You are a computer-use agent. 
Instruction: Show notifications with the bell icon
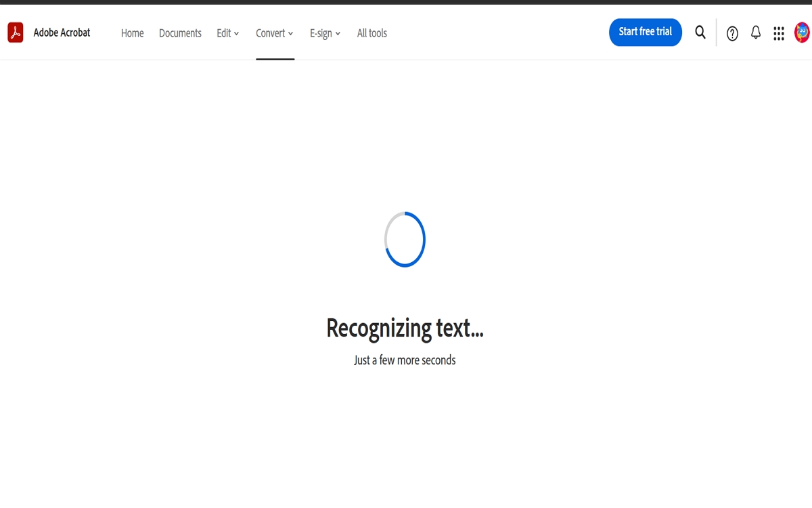coord(756,33)
